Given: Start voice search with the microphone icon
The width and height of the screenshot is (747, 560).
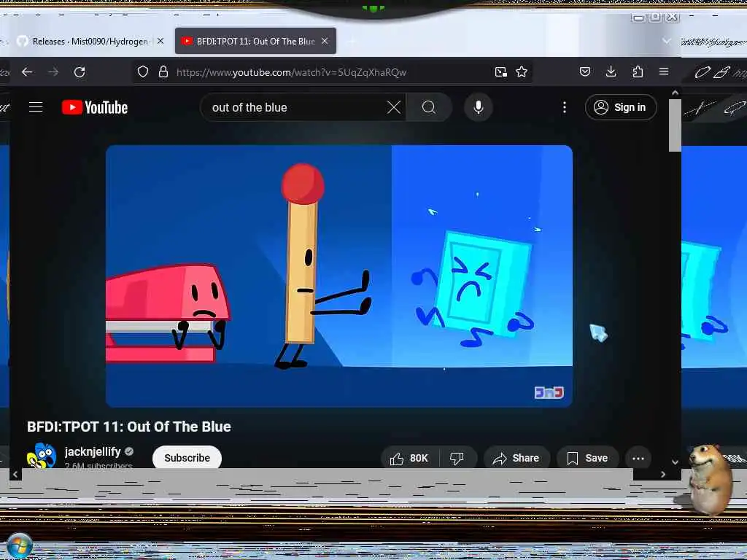Looking at the screenshot, I should tap(479, 108).
